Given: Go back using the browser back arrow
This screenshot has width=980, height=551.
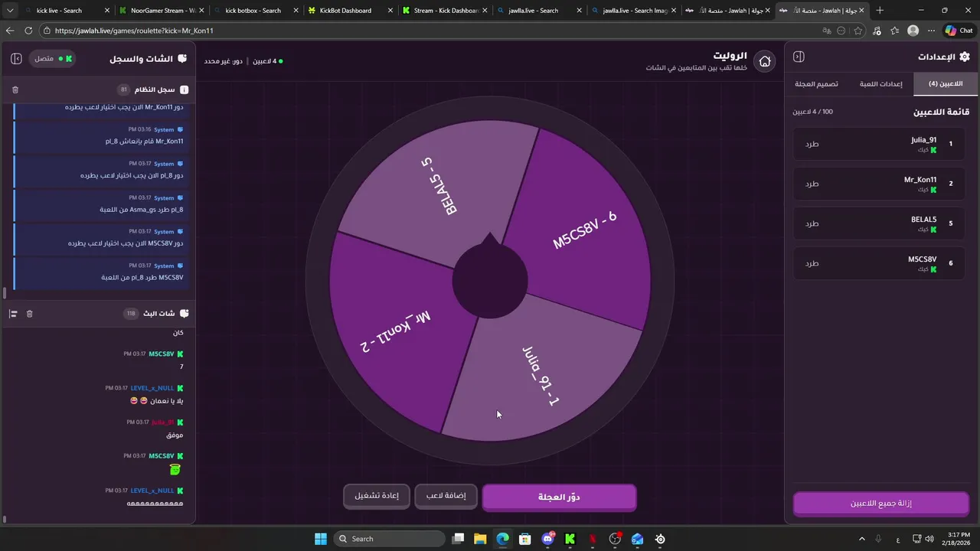Looking at the screenshot, I should tap(10, 31).
